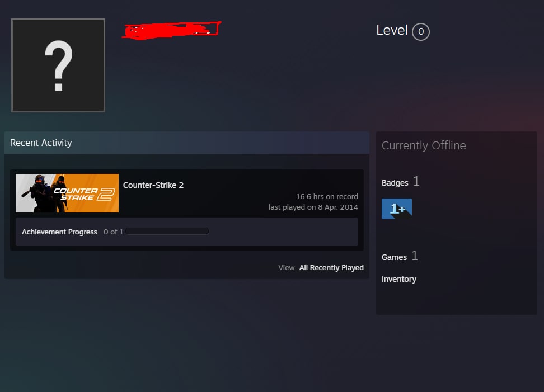
Task: Click the level 0 circle badge
Action: click(x=420, y=31)
